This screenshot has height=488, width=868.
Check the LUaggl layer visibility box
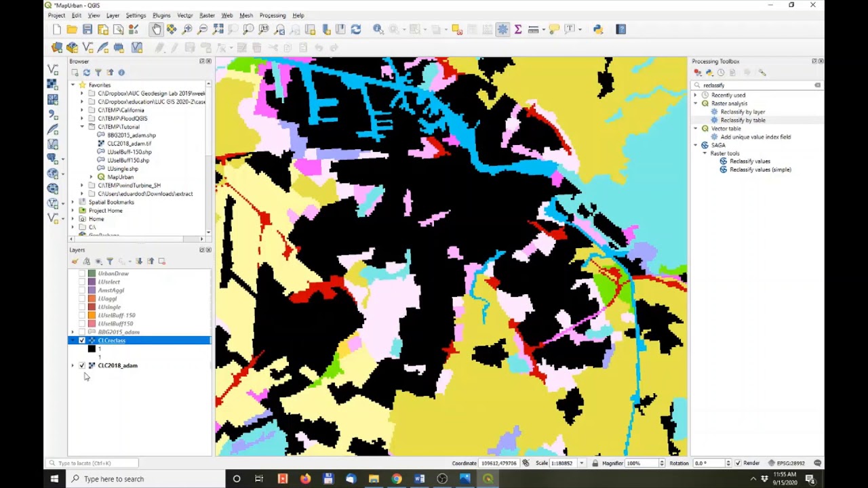[x=82, y=299]
